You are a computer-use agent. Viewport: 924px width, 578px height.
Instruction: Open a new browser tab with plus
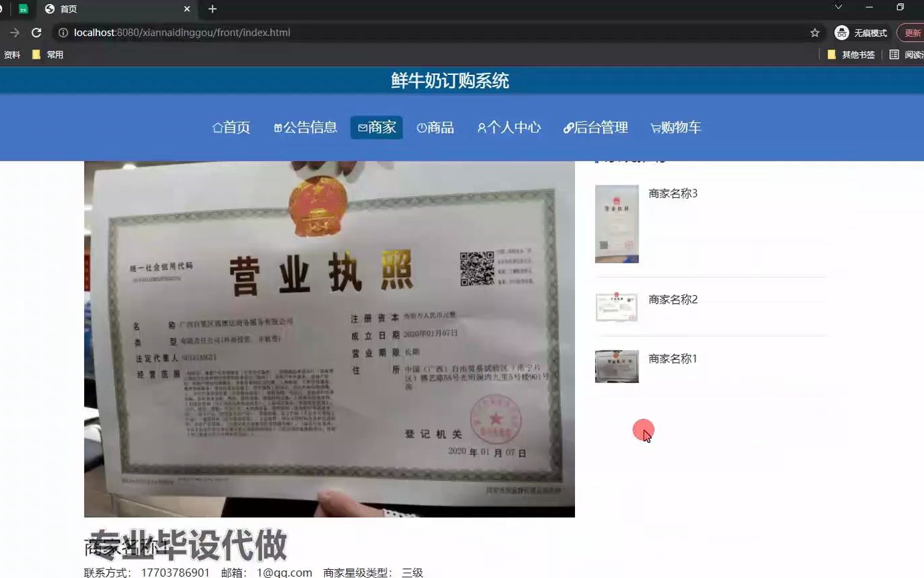click(x=213, y=9)
